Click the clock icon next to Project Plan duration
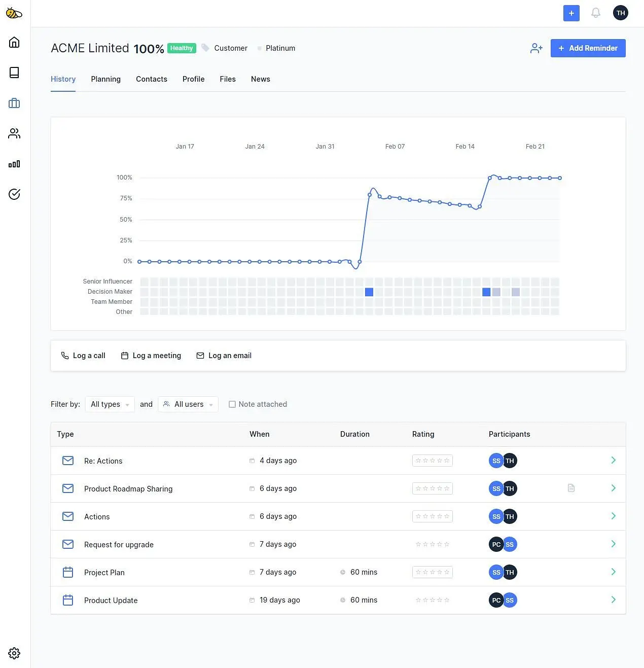Viewport: 644px width, 668px height. coord(343,572)
